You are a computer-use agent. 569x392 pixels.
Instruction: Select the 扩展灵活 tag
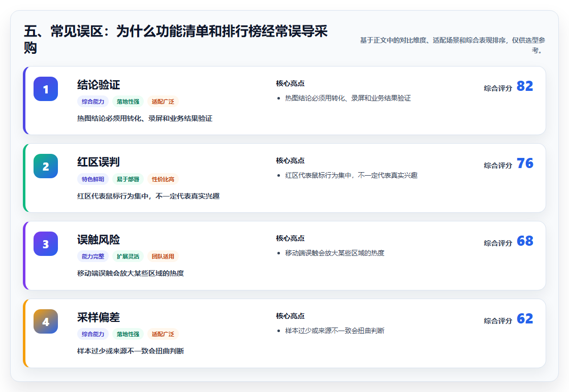128,256
